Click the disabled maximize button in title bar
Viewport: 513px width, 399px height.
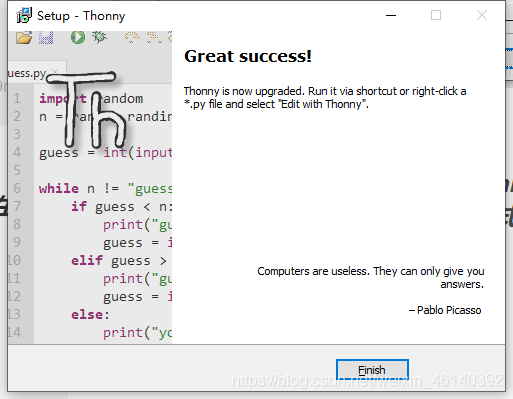click(x=436, y=15)
